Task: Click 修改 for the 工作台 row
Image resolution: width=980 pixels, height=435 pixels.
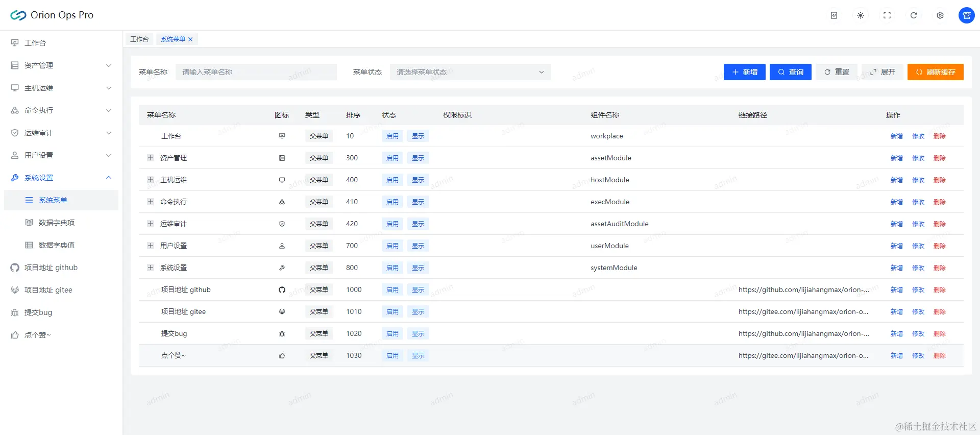Action: [x=918, y=136]
